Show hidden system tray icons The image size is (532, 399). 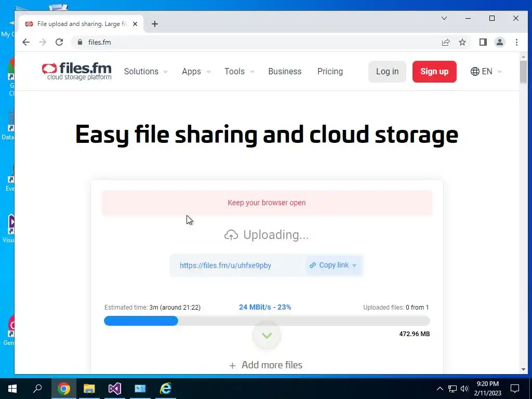pos(440,389)
